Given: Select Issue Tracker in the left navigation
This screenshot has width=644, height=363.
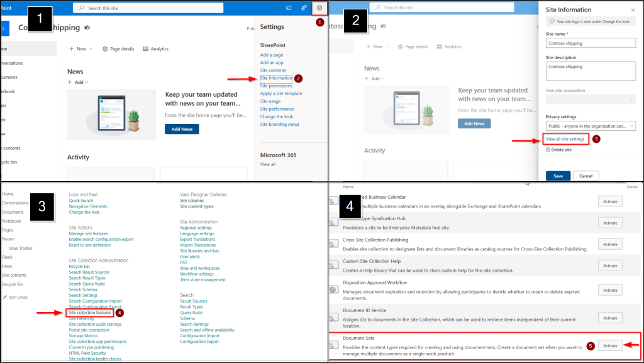Looking at the screenshot, I should pyautogui.click(x=20, y=248).
